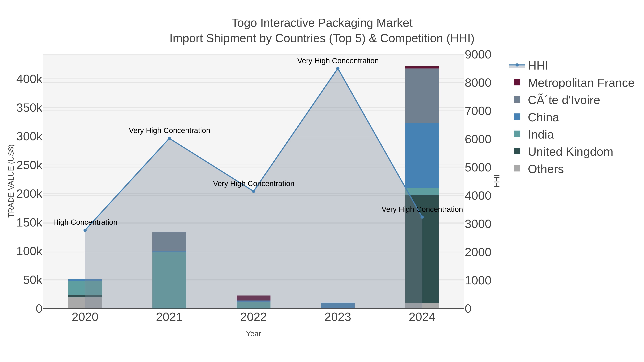
Task: Click the 'High Concentration' annotation for 2020
Action: click(x=85, y=222)
